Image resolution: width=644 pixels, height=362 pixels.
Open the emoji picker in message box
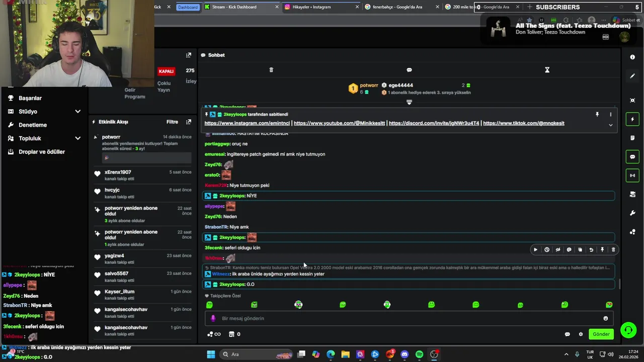click(x=605, y=318)
